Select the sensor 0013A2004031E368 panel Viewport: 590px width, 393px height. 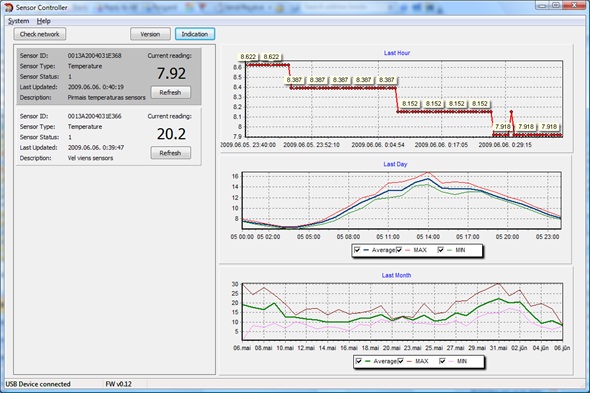point(109,76)
